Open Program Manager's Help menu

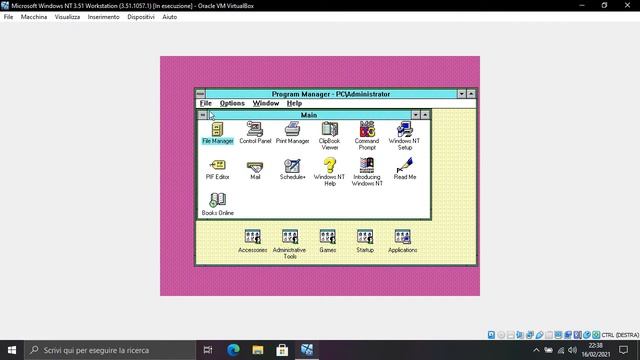pyautogui.click(x=294, y=104)
